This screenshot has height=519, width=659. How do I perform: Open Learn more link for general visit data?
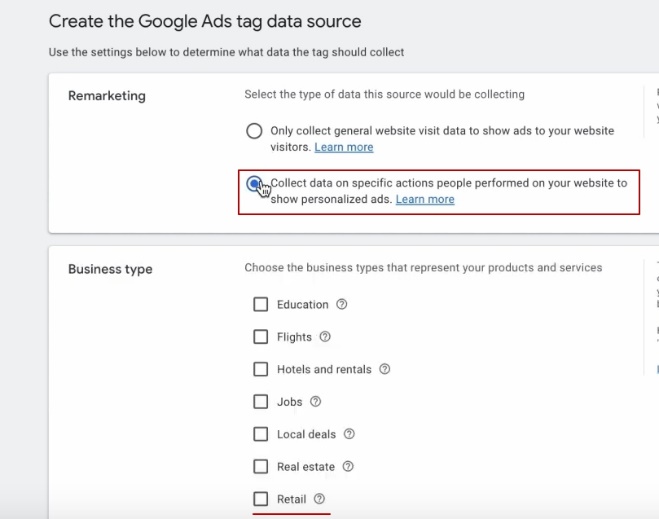click(344, 147)
